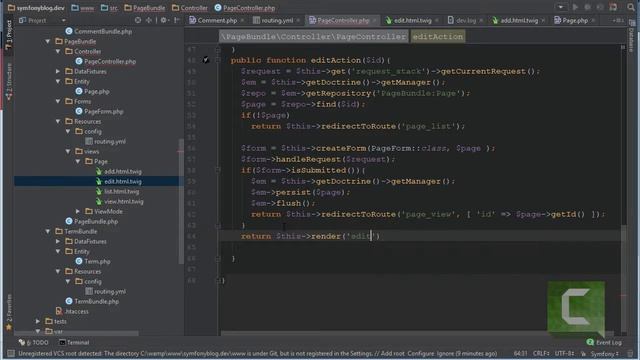Click the gutter method icon beside editAction
The image size is (640, 360).
(206, 60)
